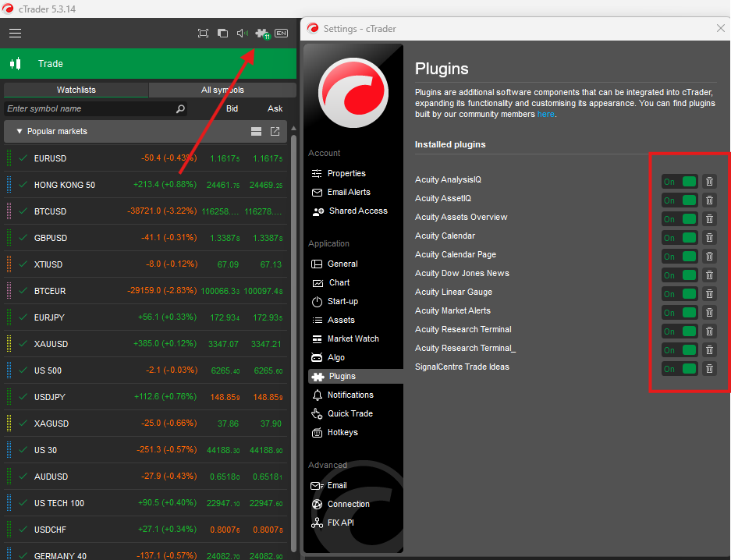Open the plugins puzzle icon in toolbar
The image size is (731, 560).
(262, 34)
